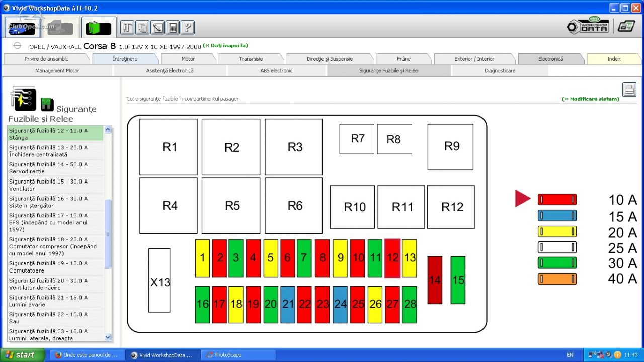Select the grayed truck vehicle icon

click(60, 27)
